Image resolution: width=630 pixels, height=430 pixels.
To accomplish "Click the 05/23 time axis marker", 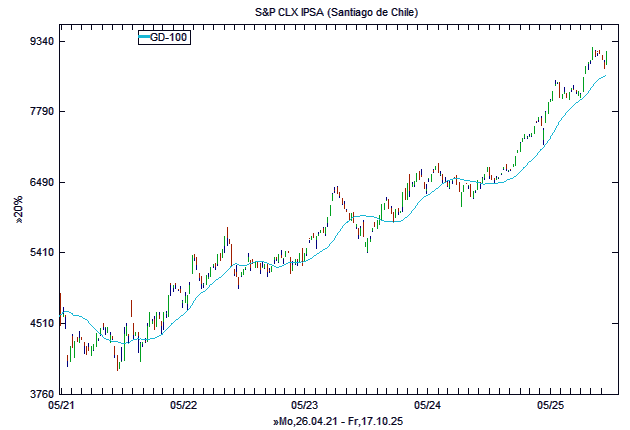I will (305, 406).
